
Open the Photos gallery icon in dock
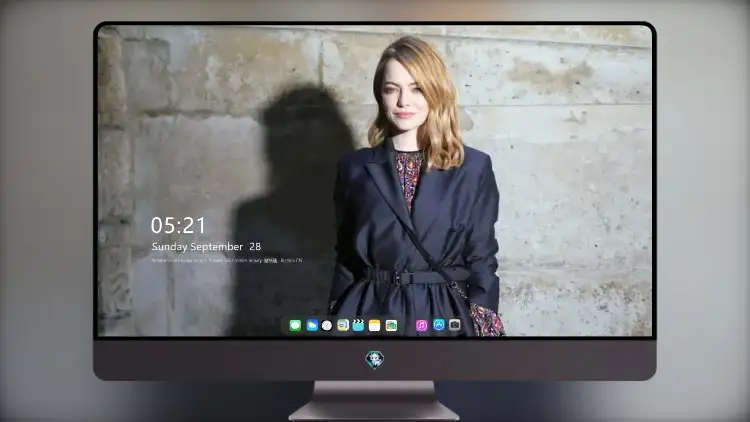pyautogui.click(x=391, y=326)
